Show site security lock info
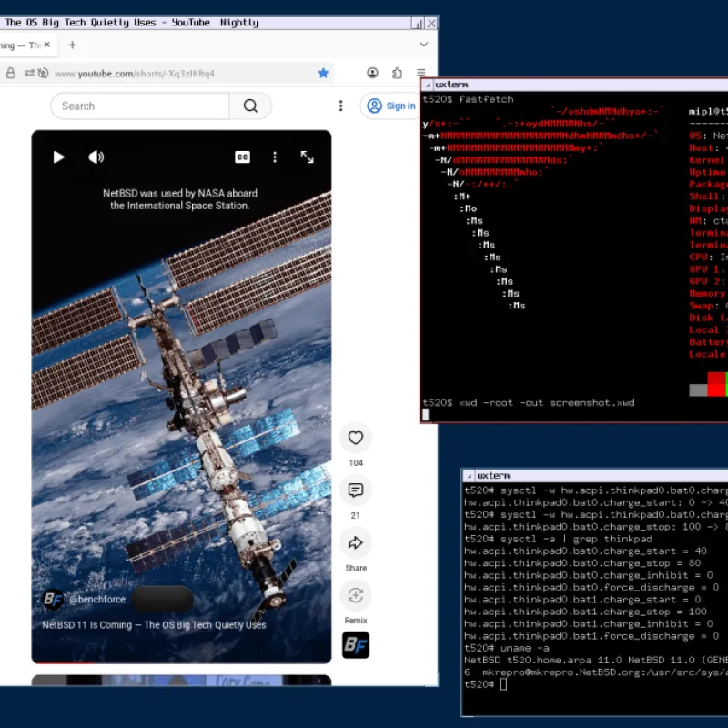The image size is (728, 728). pyautogui.click(x=11, y=73)
